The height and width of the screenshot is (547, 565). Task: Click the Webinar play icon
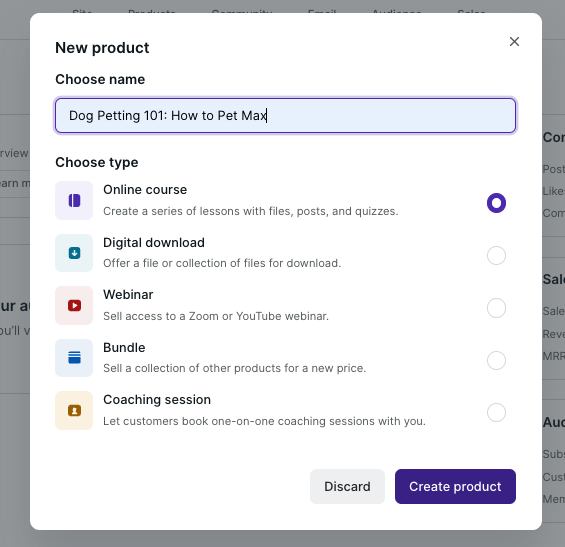(74, 306)
